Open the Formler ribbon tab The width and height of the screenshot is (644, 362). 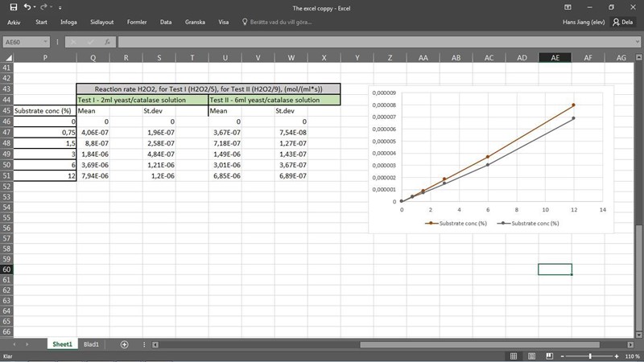136,23
